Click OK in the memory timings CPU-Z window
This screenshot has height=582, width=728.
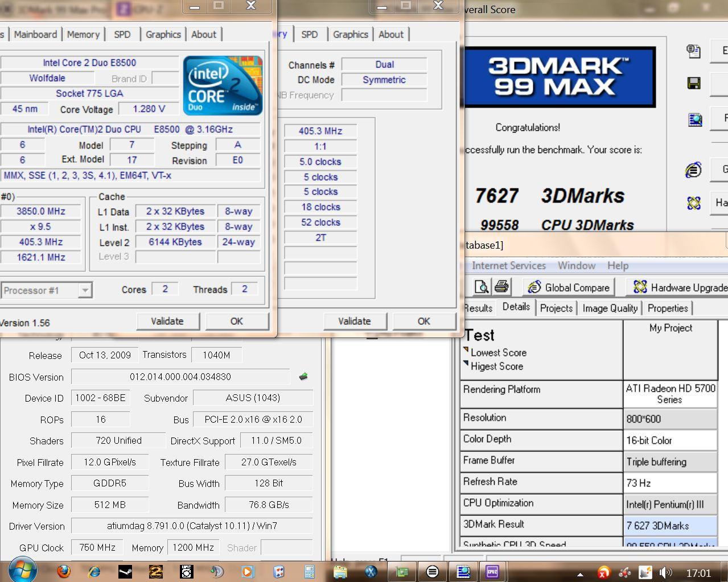click(x=424, y=321)
